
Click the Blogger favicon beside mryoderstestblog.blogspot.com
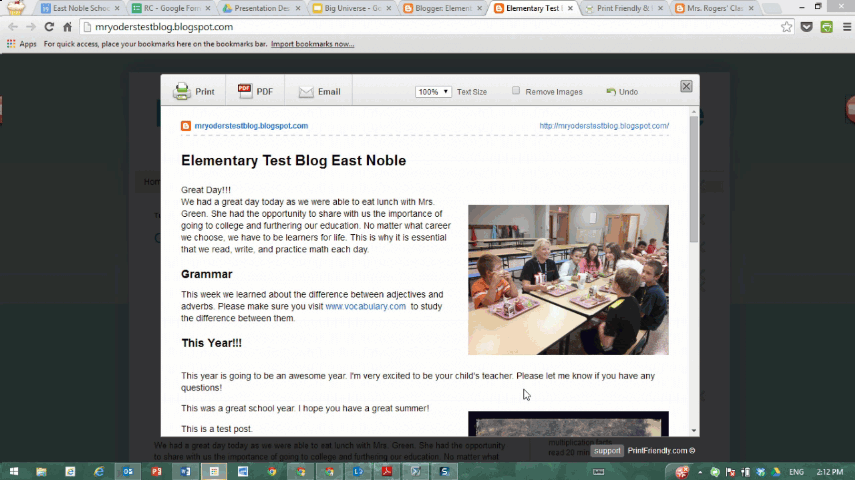(x=186, y=126)
